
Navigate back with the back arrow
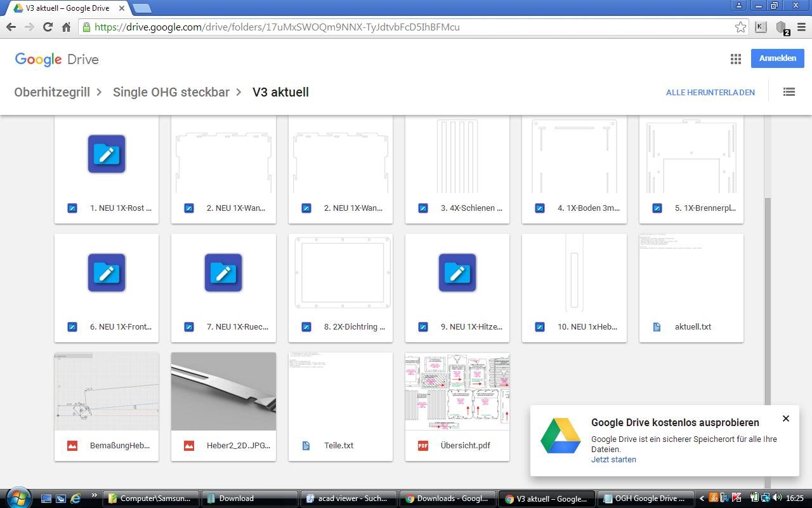11,27
